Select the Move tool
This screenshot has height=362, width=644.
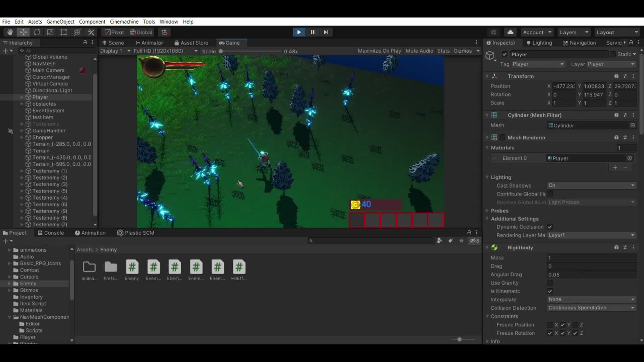click(x=23, y=32)
